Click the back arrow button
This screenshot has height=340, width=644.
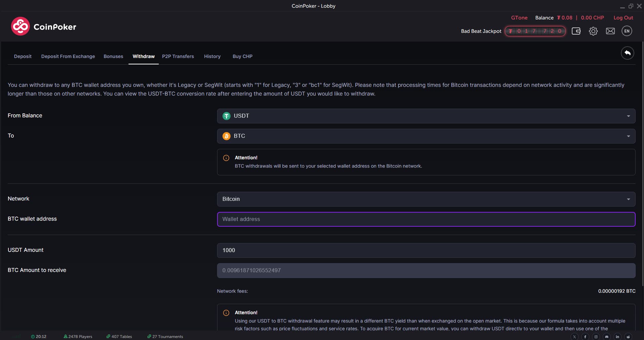(627, 53)
